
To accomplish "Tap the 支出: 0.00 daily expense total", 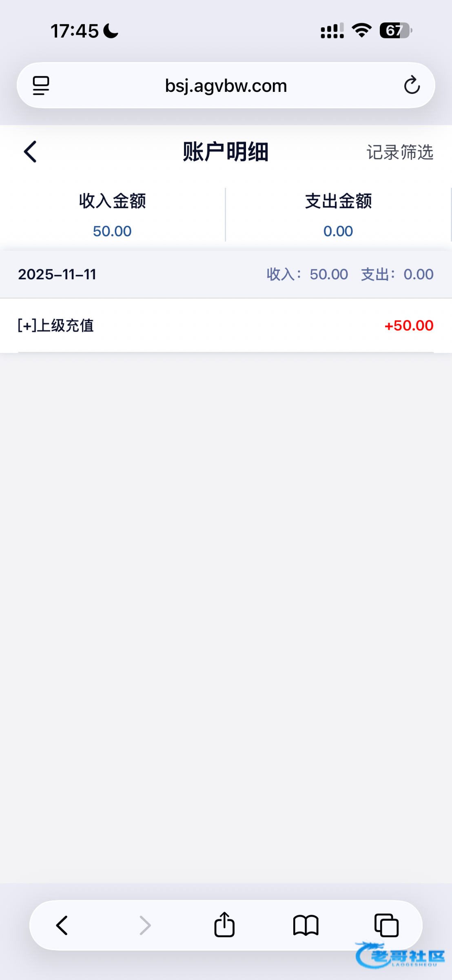I will [x=397, y=274].
